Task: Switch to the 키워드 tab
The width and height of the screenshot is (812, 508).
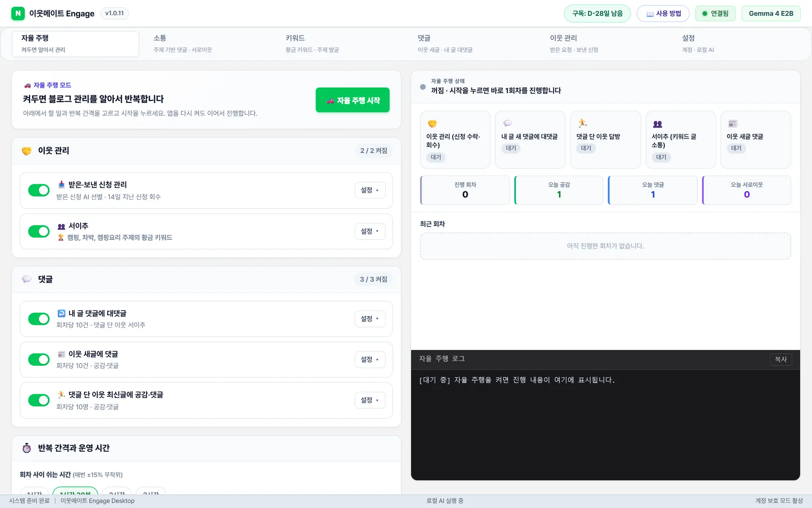Action: pyautogui.click(x=340, y=44)
